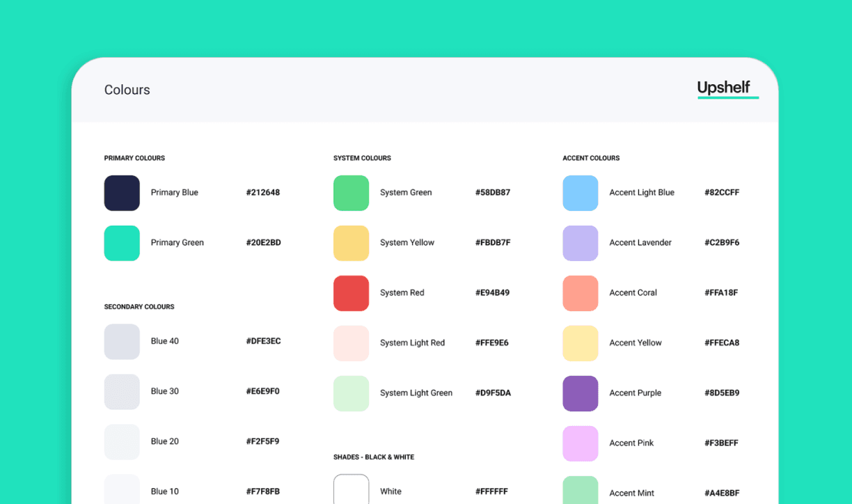
Task: Select the Accent Lavender swatch
Action: [580, 243]
